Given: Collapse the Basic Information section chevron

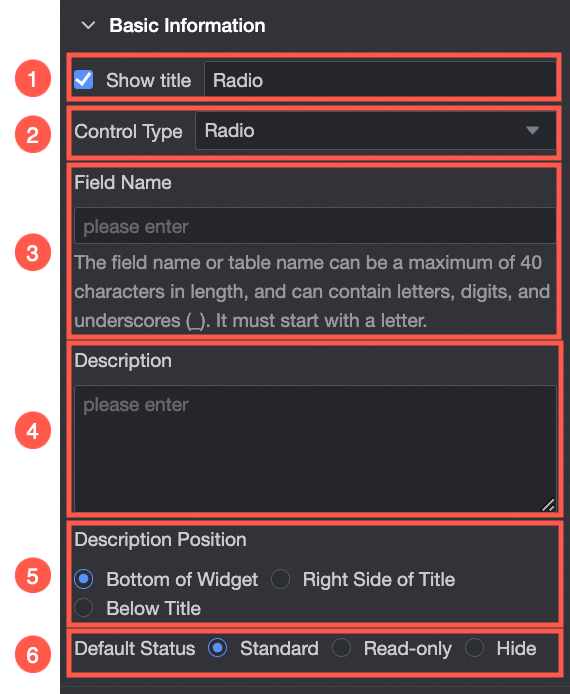Looking at the screenshot, I should point(89,26).
